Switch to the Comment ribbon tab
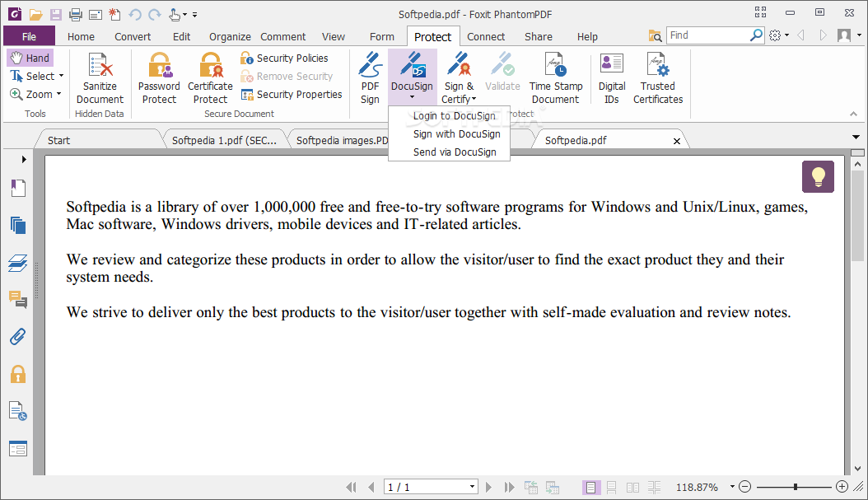 282,37
